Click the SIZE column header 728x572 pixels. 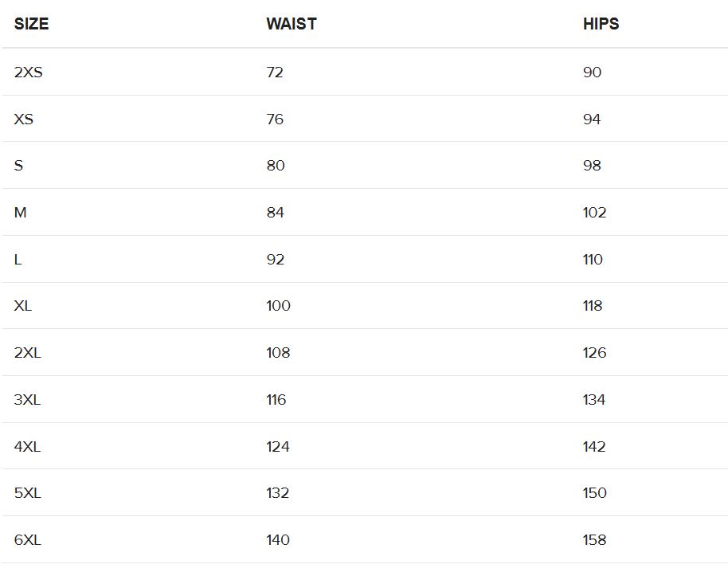coord(31,24)
